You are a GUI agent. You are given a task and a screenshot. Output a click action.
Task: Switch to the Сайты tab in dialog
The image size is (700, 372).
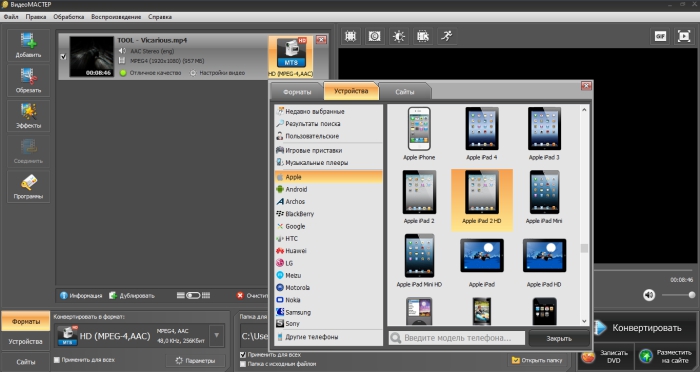pos(404,92)
